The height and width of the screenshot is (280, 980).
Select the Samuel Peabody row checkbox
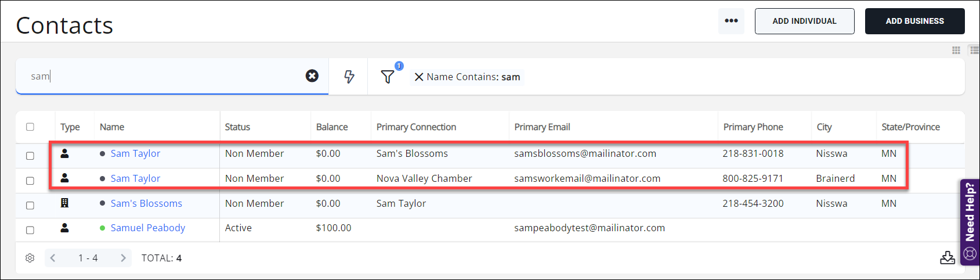coord(30,230)
